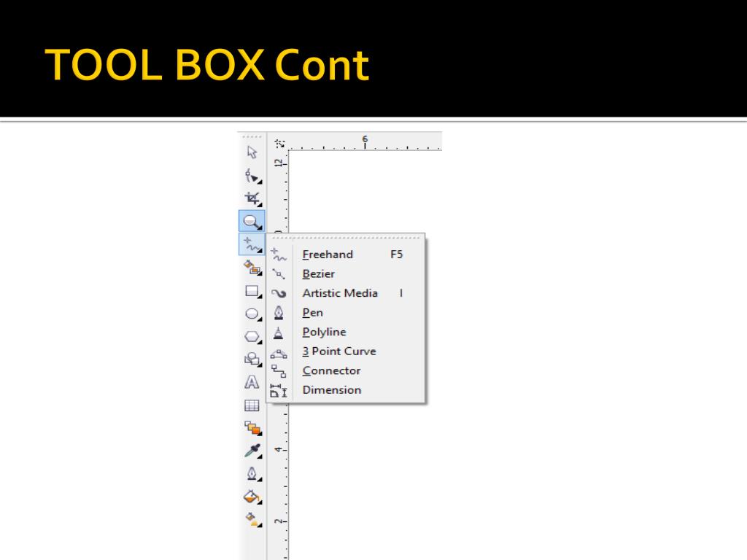Select Pen in the curve flyout
This screenshot has height=560, width=747.
click(x=345, y=312)
